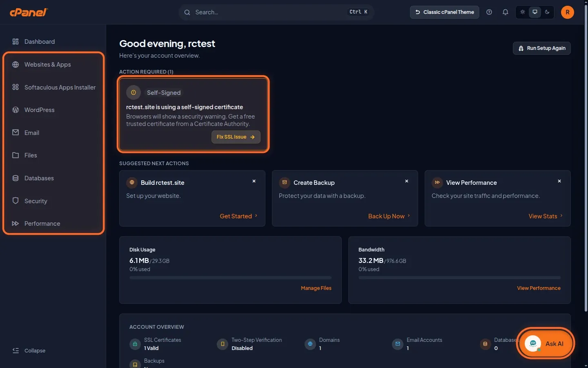Click 'SSL Certificates' label text
This screenshot has height=368, width=588.
point(163,340)
